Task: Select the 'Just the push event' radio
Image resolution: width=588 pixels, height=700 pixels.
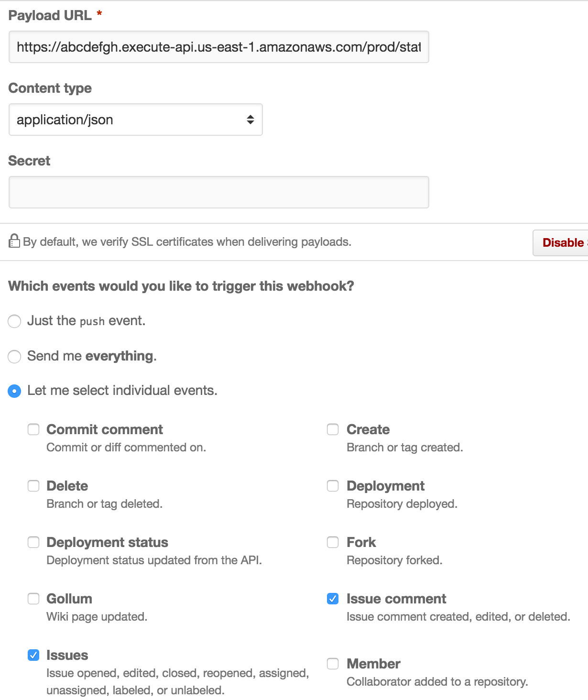Action: pos(14,321)
